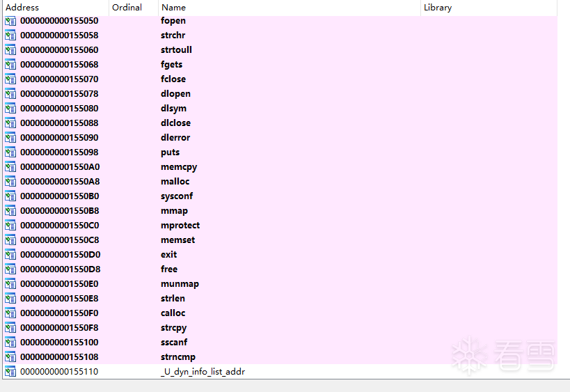The width and height of the screenshot is (570, 392).
Task: Select the strtoull import name
Action: click(176, 50)
